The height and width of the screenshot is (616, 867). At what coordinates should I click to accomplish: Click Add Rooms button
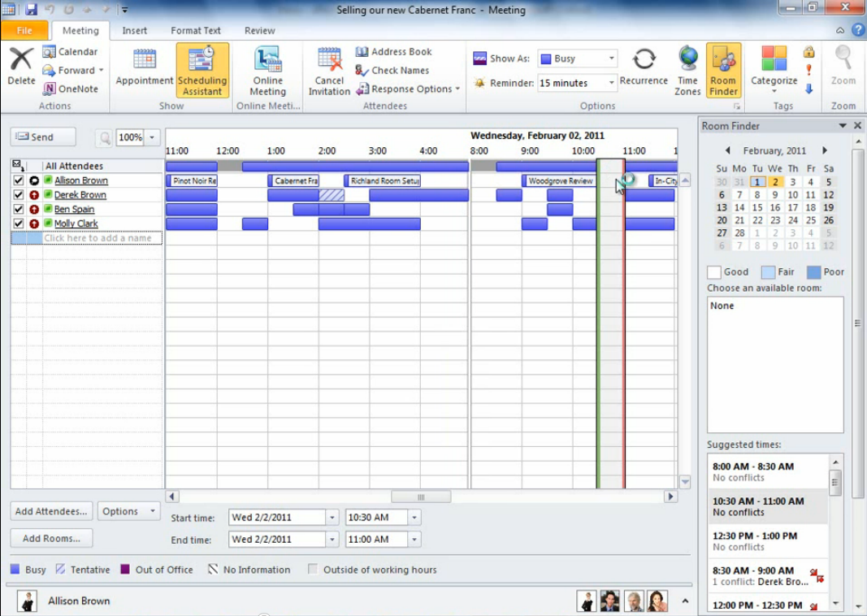[x=51, y=538]
